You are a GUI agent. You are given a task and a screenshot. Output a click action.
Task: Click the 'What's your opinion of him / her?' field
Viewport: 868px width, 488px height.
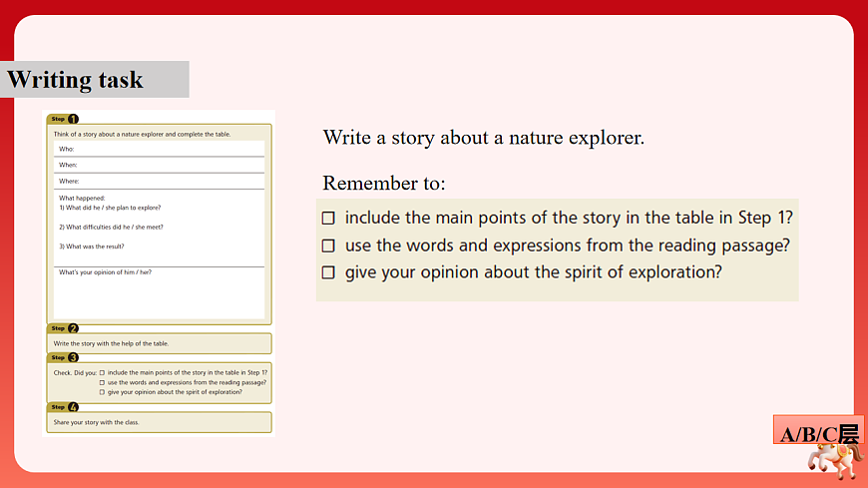(x=159, y=290)
